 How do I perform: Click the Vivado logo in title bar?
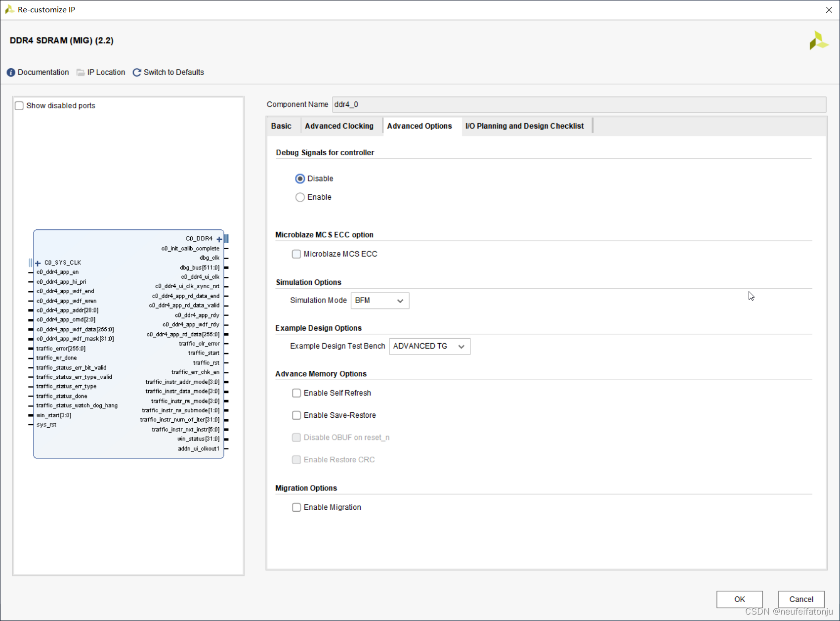click(9, 9)
